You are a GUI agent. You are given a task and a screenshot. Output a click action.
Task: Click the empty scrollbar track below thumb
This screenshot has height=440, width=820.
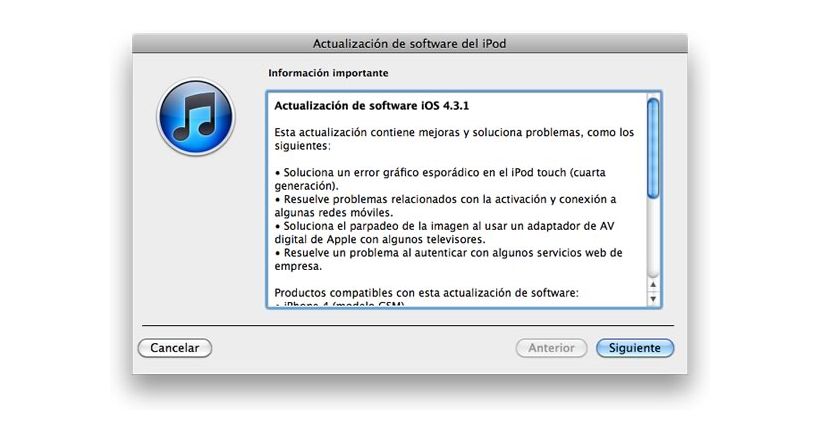pyautogui.click(x=653, y=238)
